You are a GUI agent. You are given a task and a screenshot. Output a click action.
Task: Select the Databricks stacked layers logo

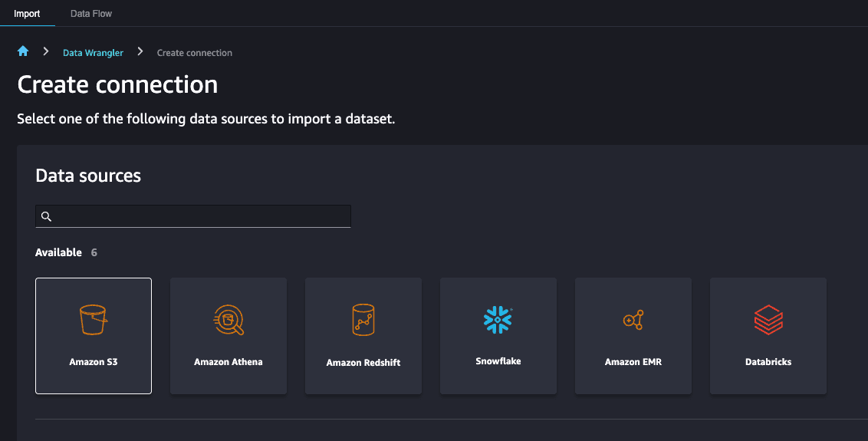point(768,320)
